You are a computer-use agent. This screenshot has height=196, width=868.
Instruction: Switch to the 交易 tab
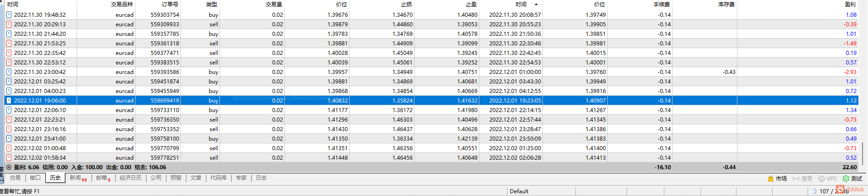pos(15,178)
